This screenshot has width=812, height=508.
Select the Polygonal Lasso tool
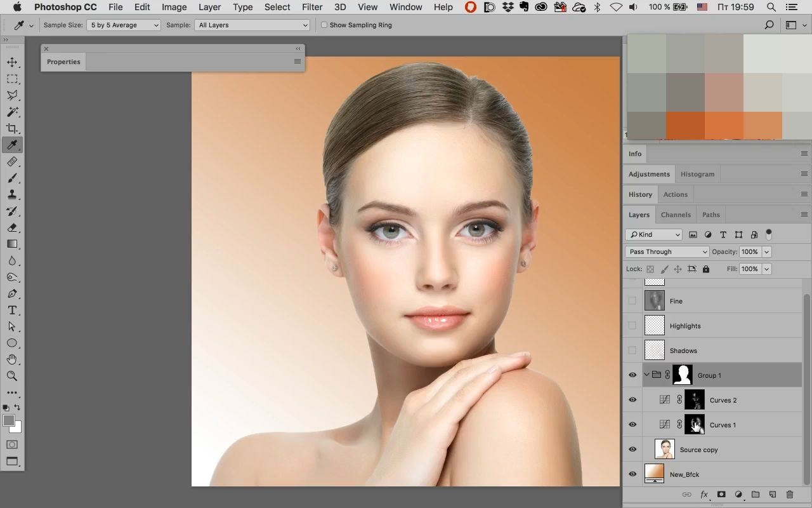(12, 95)
